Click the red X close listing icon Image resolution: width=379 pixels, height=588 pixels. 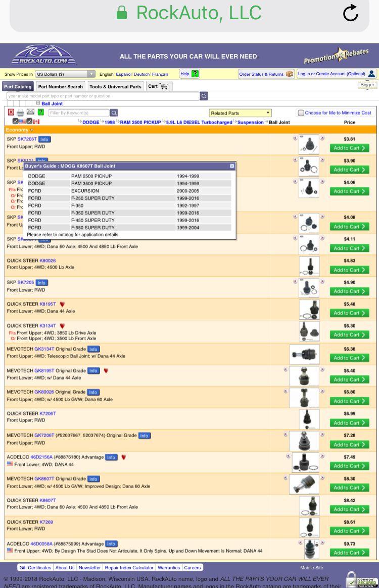[11, 112]
